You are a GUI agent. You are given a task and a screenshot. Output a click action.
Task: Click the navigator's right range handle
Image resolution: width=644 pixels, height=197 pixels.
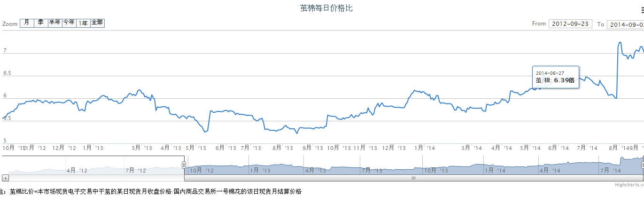point(642,165)
